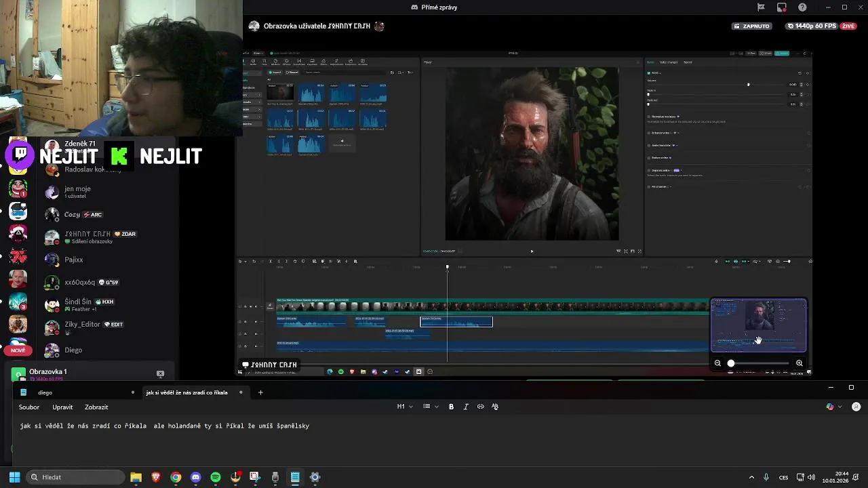Open Discord help question mark icon
Image resolution: width=868 pixels, height=488 pixels.
click(x=803, y=7)
